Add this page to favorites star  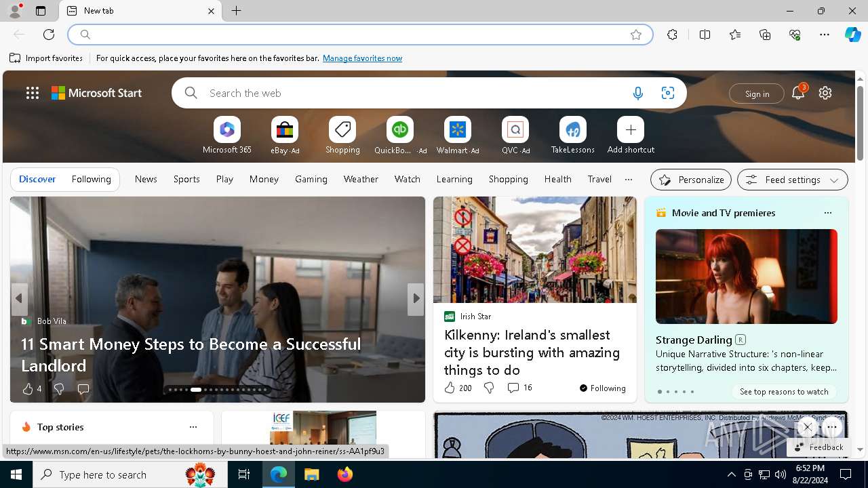point(636,35)
